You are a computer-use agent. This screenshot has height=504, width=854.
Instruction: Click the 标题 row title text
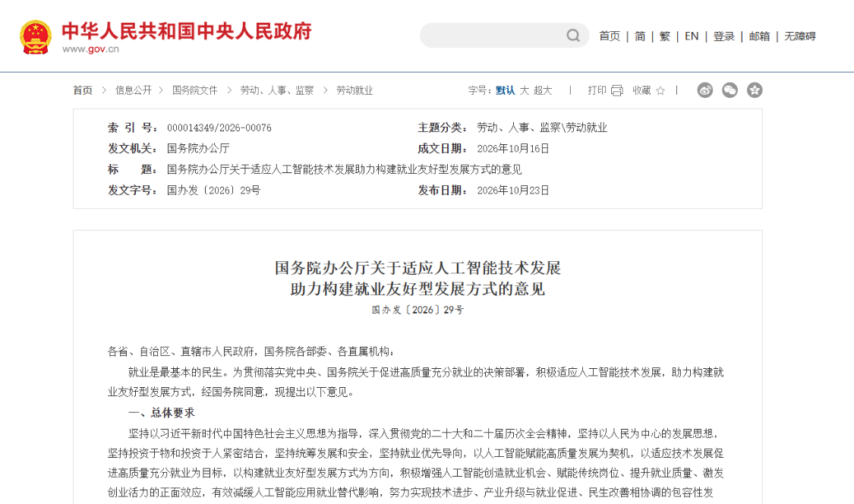(x=344, y=169)
